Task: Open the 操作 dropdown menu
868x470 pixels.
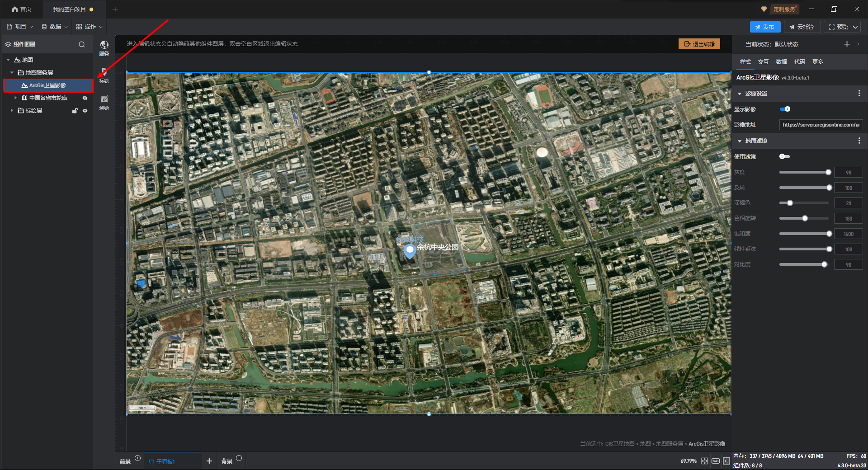Action: (90, 27)
